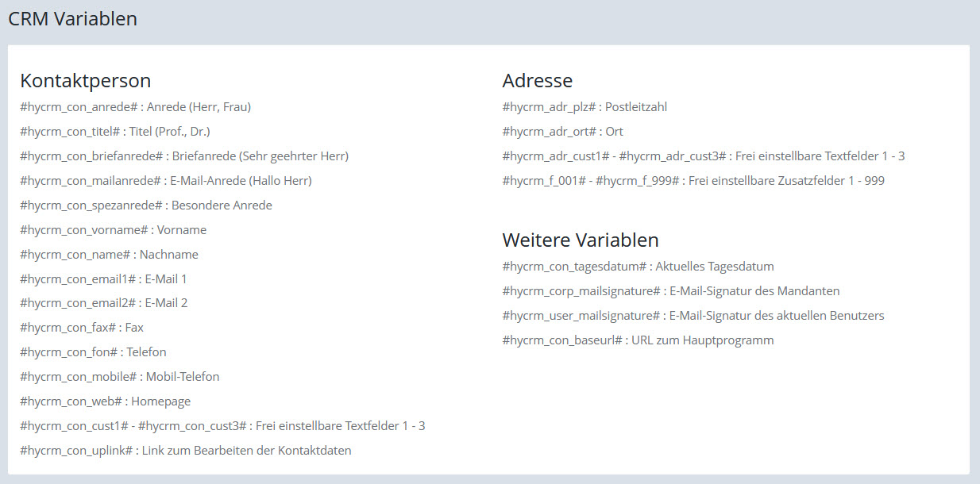The height and width of the screenshot is (484, 980).
Task: Select the #hycrm_con_titel# variable entry
Action: [x=114, y=132]
